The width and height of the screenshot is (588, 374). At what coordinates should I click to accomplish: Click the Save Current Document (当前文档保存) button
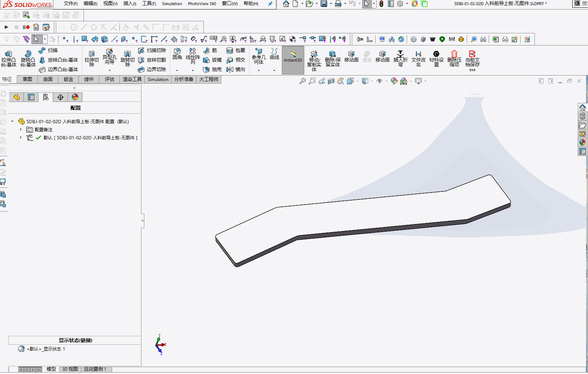[x=472, y=60]
